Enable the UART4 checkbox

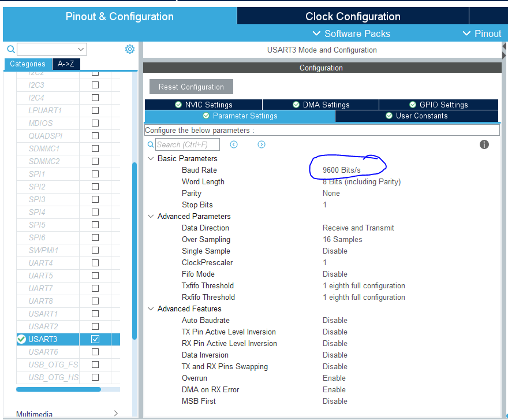coord(95,263)
